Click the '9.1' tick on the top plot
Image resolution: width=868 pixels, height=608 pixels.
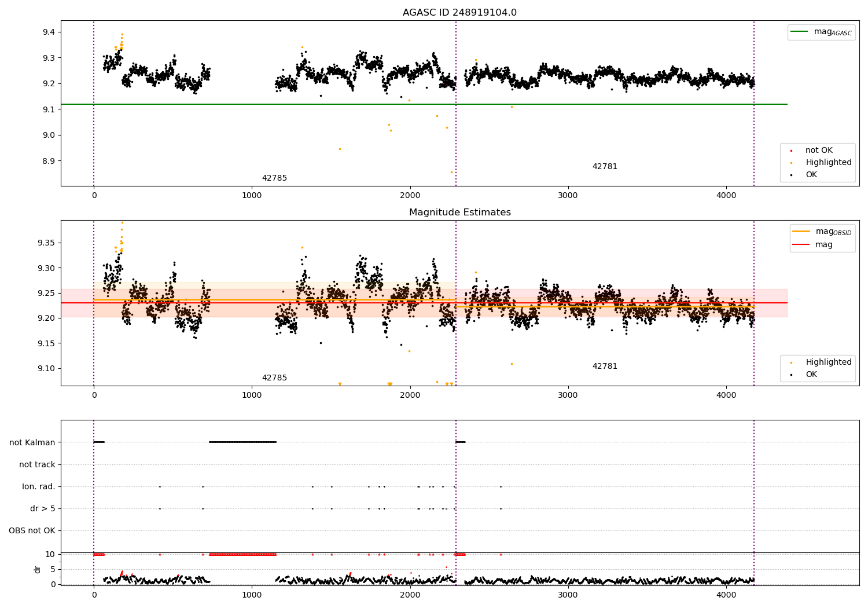(49, 109)
